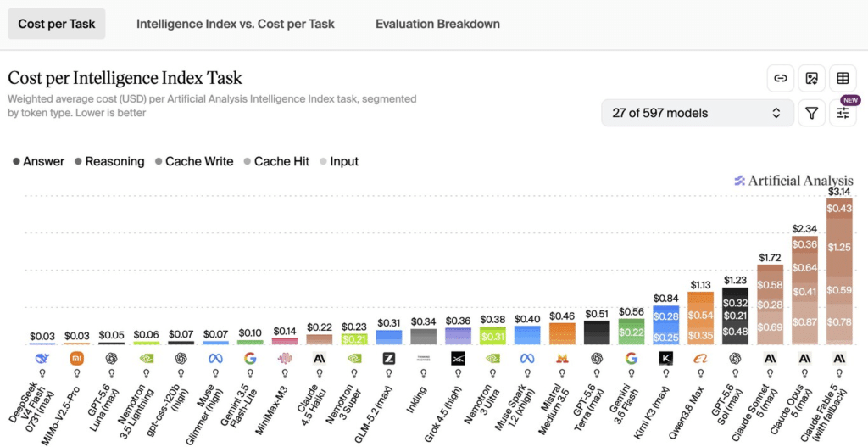Click the $1.25 segment in Claude Fable 5 bar
This screenshot has width=868, height=447.
click(x=839, y=248)
